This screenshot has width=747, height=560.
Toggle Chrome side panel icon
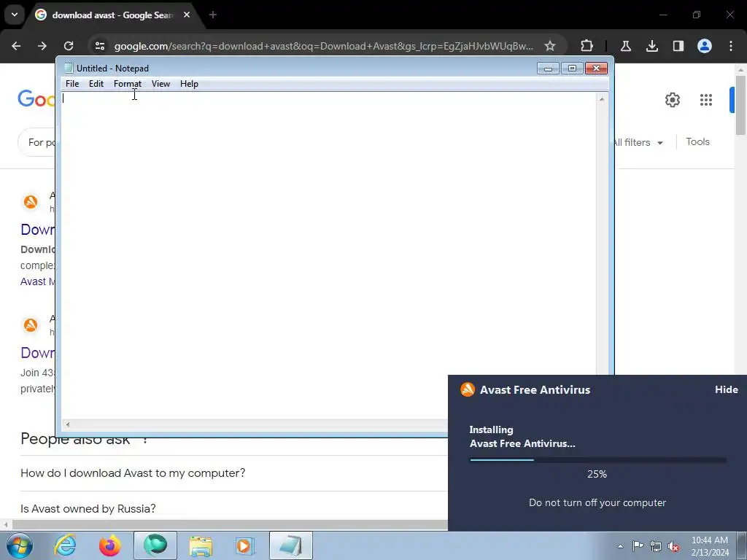[x=678, y=46]
